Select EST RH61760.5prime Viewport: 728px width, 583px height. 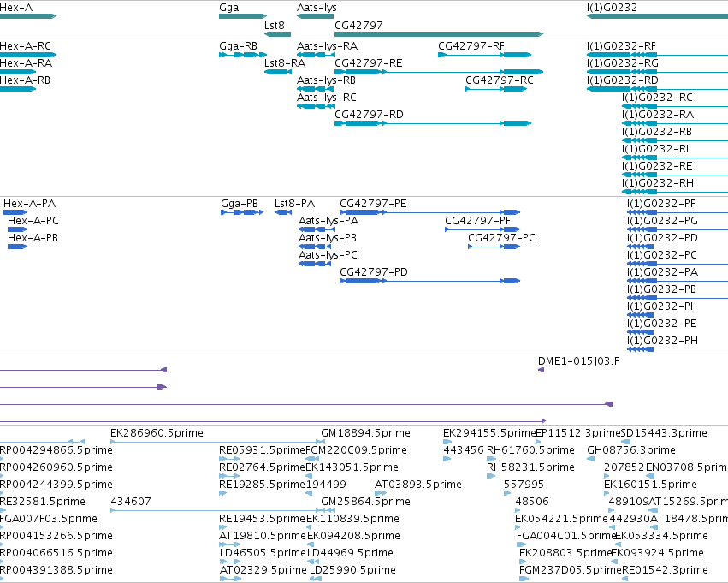tap(491, 459)
